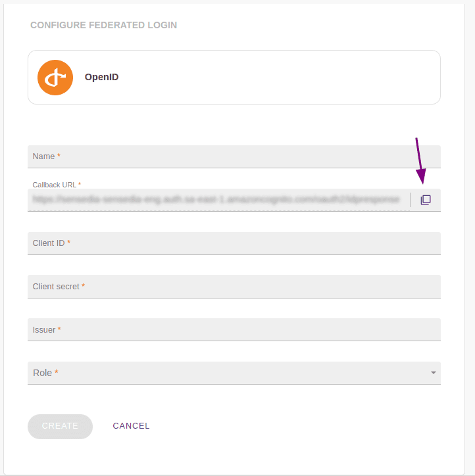Click the OpenID provider name text
This screenshot has height=476, width=475.
(101, 78)
